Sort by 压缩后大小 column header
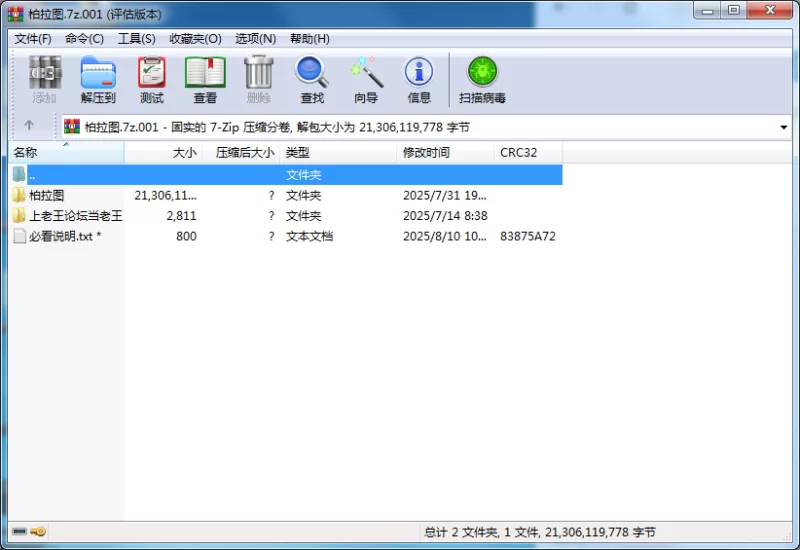Screen dimensions: 800x550 [x=242, y=153]
